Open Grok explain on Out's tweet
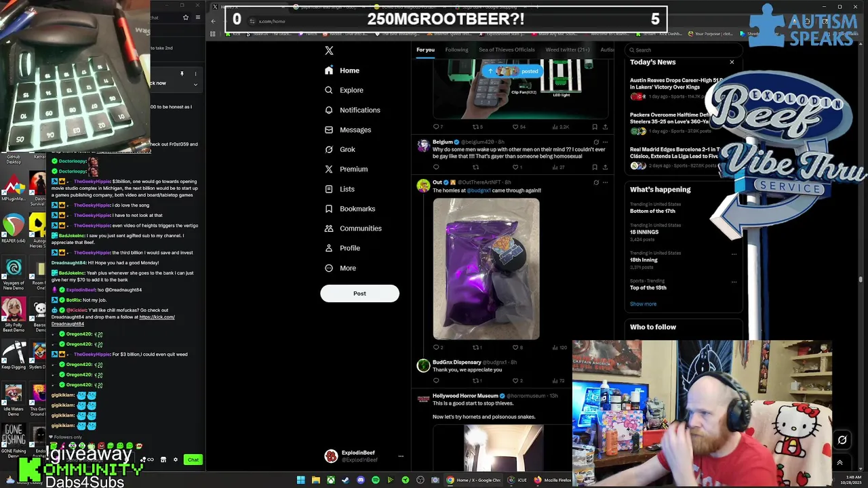The image size is (868, 488). point(596,182)
